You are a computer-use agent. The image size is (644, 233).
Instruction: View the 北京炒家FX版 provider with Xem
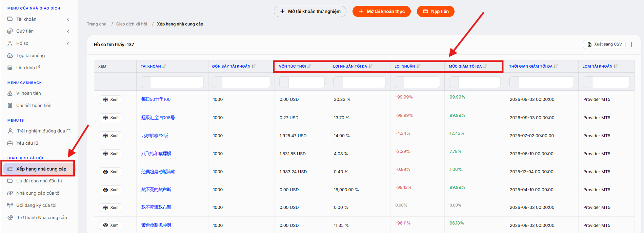click(110, 136)
